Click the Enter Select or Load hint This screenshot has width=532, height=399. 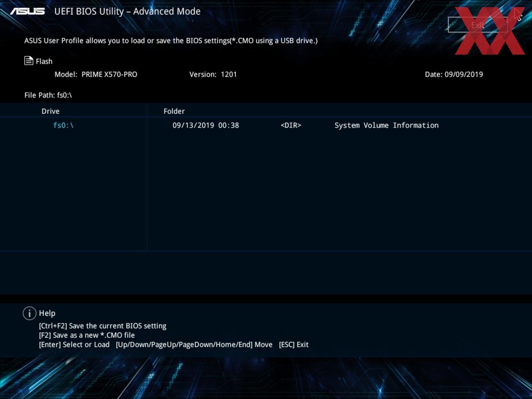click(74, 345)
